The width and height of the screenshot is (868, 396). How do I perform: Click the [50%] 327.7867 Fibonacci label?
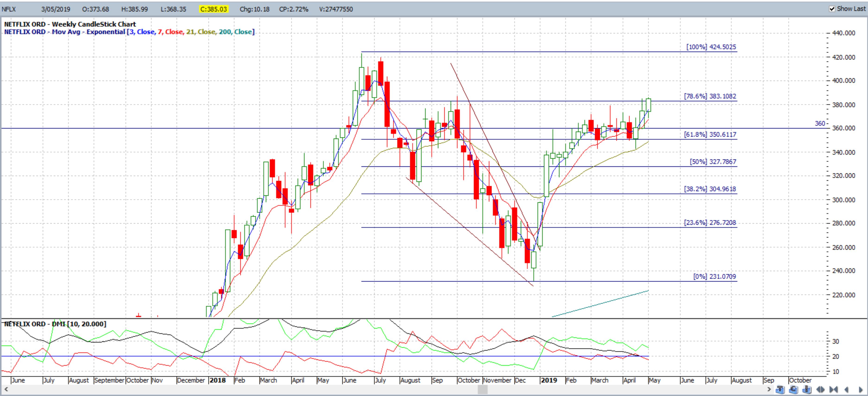(x=713, y=162)
